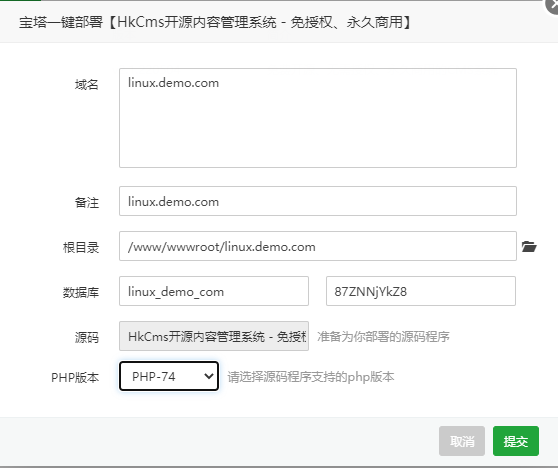
Task: Click the 源码 label
Action: click(x=86, y=337)
